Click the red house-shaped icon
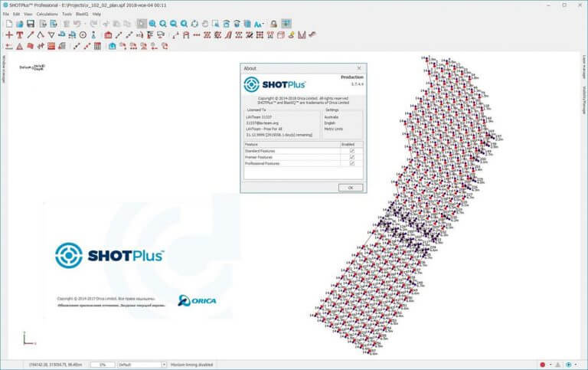588x370 pixels. 108,35
